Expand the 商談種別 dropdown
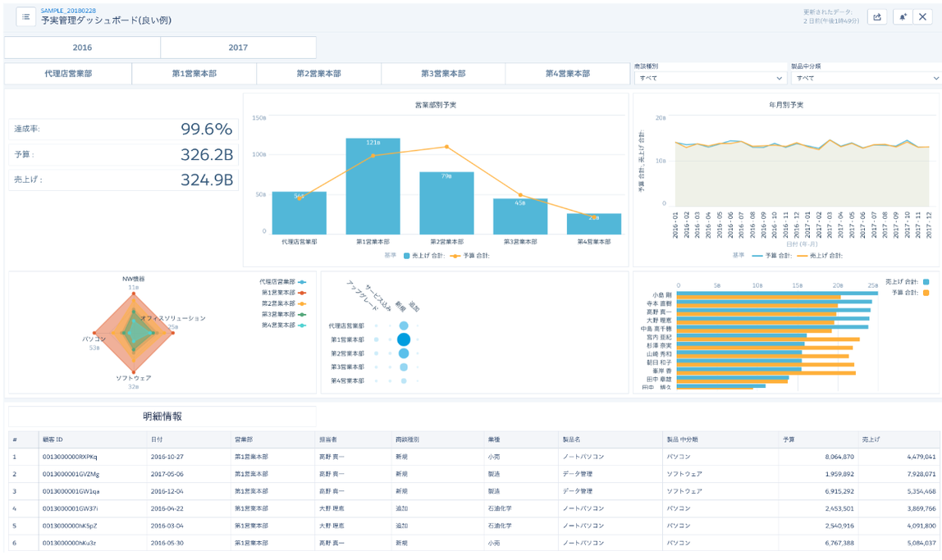Viewport: 942px width, 560px height. click(710, 78)
